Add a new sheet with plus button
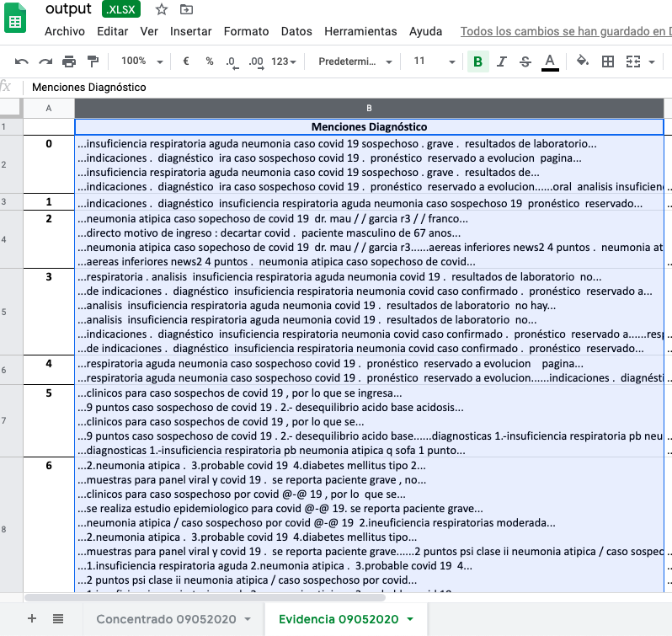This screenshot has height=636, width=672. click(32, 618)
